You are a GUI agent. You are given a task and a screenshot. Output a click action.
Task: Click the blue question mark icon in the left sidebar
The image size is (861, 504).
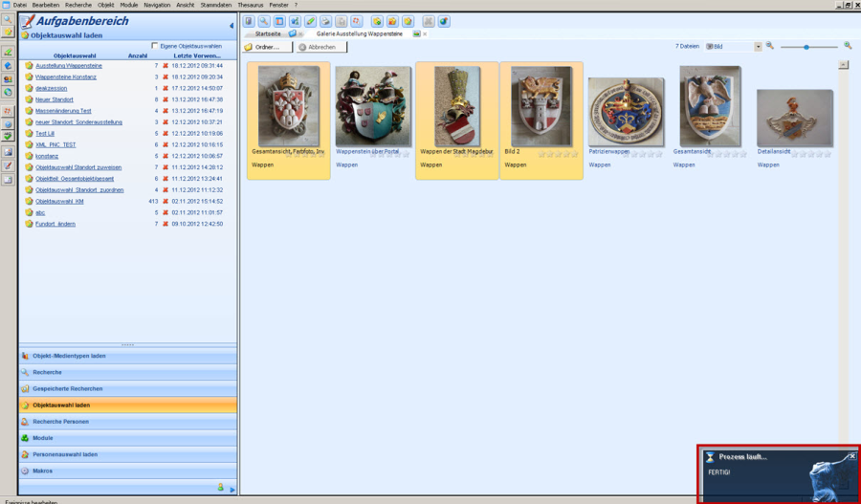[x=8, y=124]
